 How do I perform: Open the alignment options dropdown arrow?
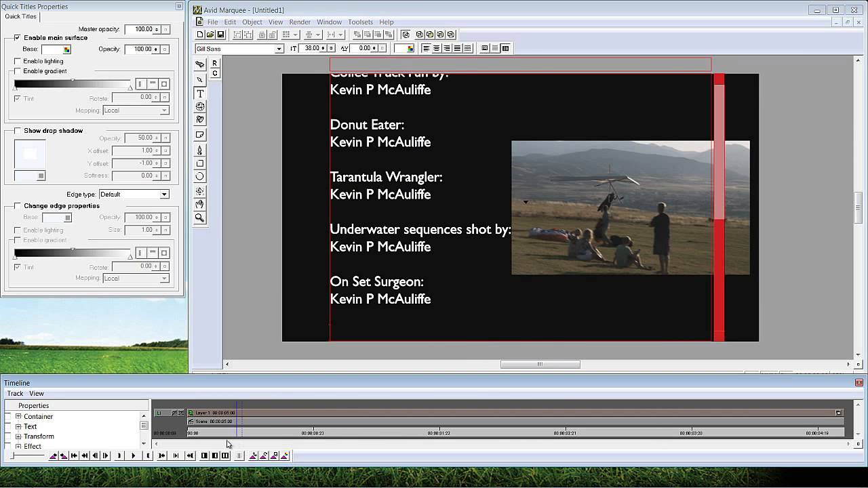316,35
